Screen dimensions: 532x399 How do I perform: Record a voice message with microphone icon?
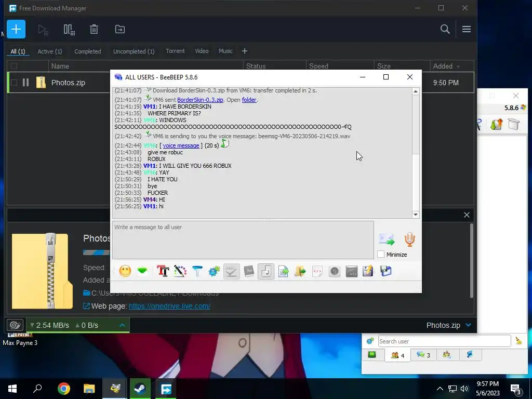[410, 240]
